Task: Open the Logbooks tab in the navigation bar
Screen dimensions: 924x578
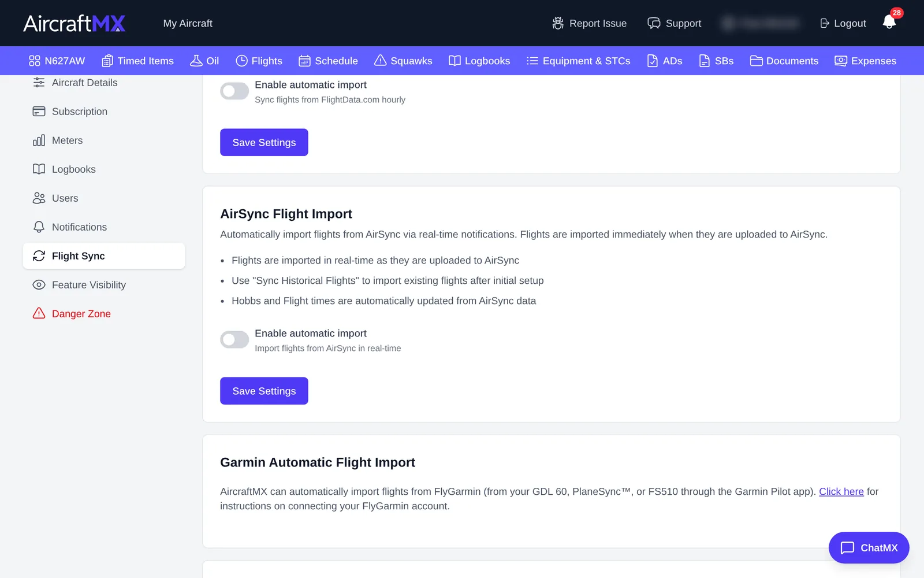Action: coord(479,61)
